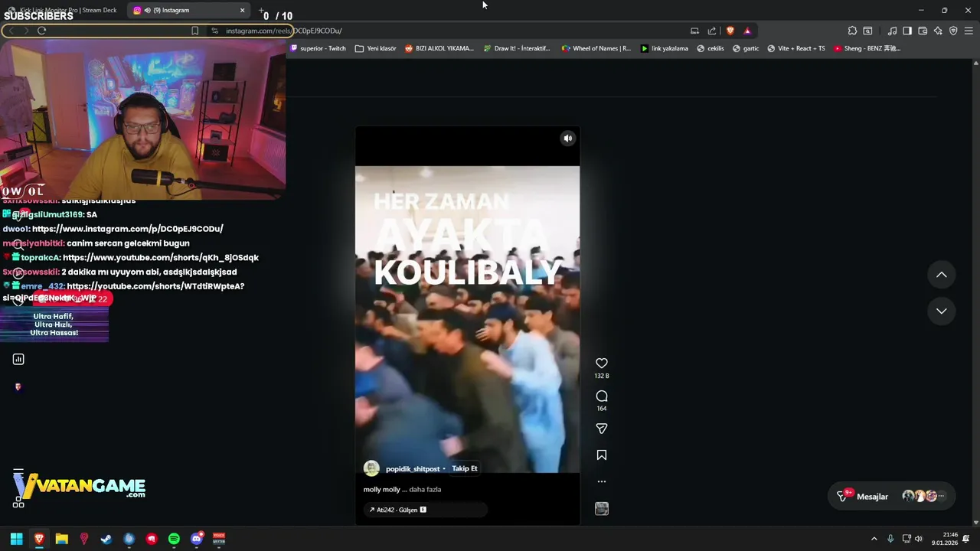Open the reel's three-dot more options
The height and width of the screenshot is (551, 980).
(602, 481)
